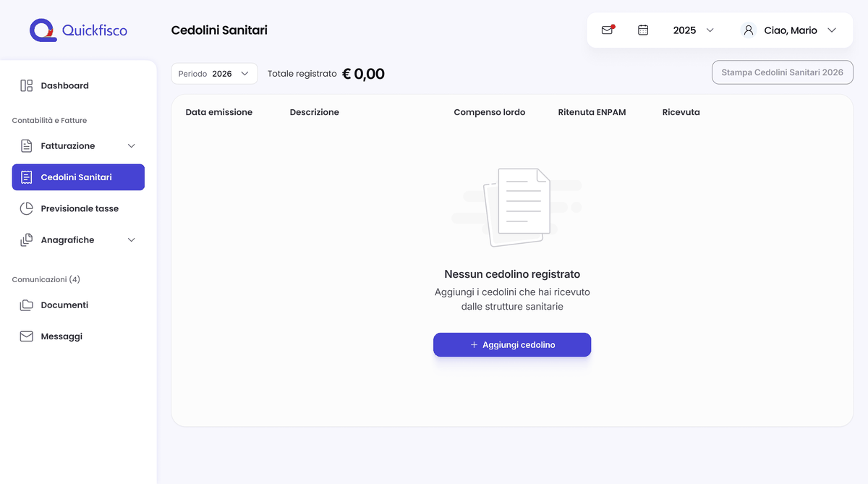Click the Dashboard grid icon

point(27,85)
